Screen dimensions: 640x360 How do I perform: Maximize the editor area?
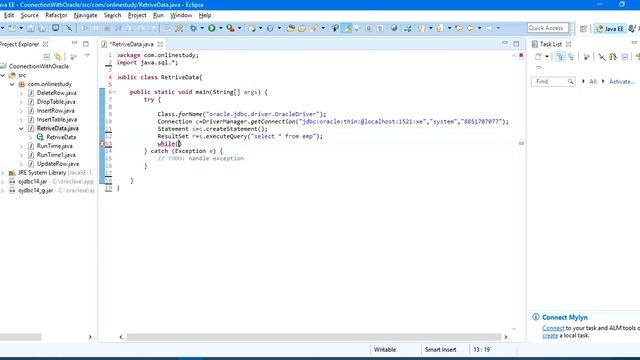click(x=516, y=44)
